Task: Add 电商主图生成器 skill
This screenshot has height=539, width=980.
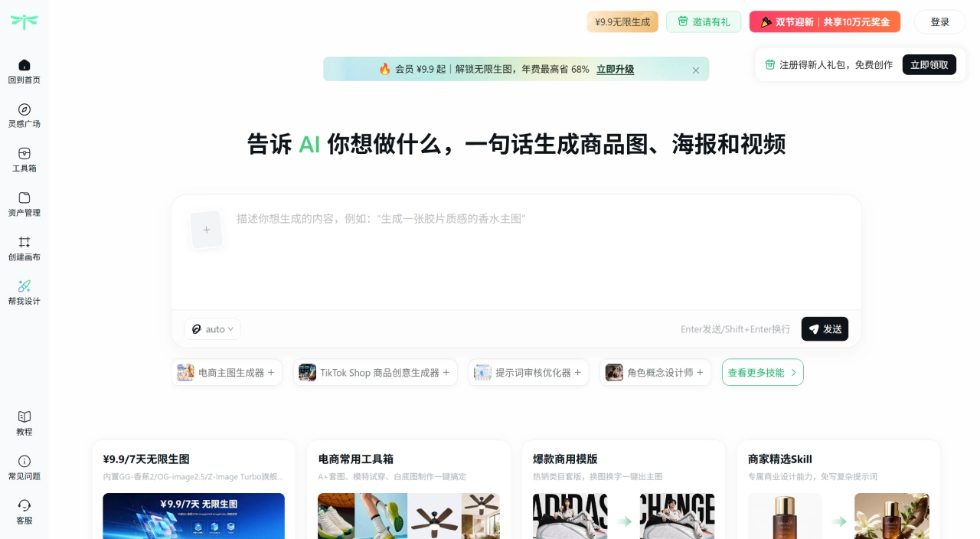Action: [227, 372]
